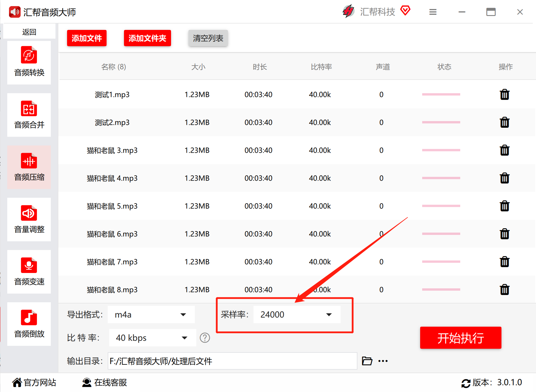The image size is (536, 392).
Task: Delete 测试2.mp3 with its trash icon
Action: click(505, 122)
